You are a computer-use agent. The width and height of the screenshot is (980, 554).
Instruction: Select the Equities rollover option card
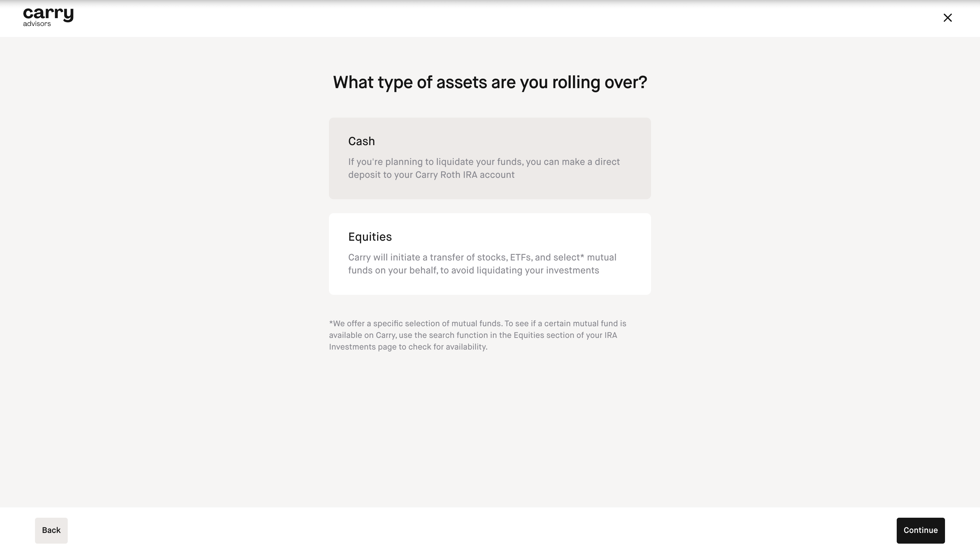pyautogui.click(x=490, y=254)
